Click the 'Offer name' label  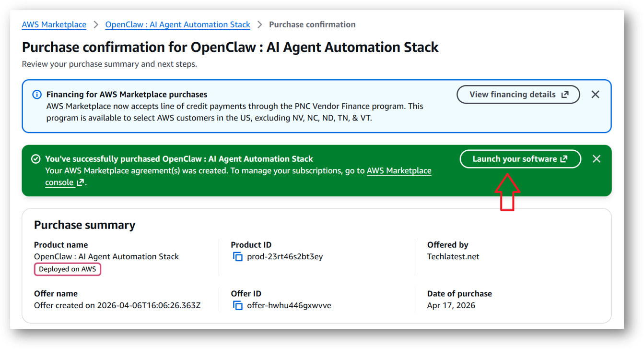click(56, 294)
